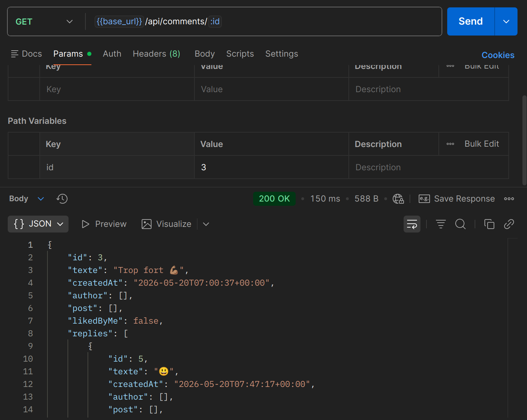
Task: Click the e.g. Save Response icon
Action: [x=424, y=199]
